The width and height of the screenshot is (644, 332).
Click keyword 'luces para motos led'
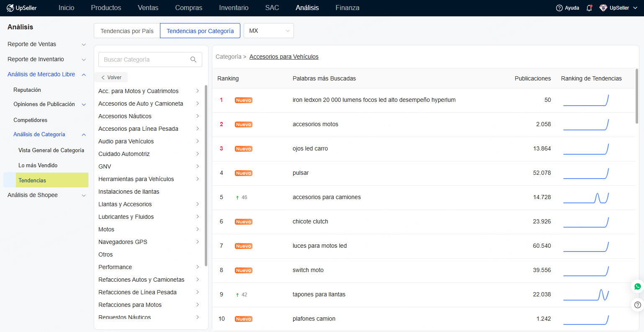pyautogui.click(x=319, y=246)
